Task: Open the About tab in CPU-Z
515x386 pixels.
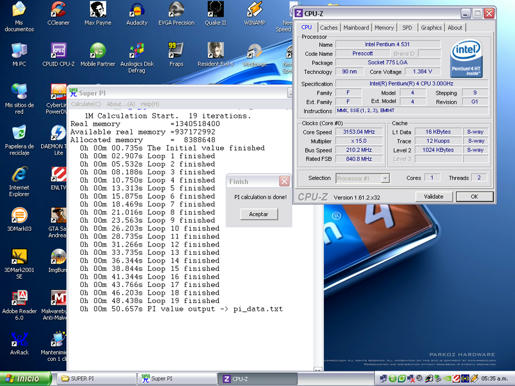Action: tap(455, 28)
